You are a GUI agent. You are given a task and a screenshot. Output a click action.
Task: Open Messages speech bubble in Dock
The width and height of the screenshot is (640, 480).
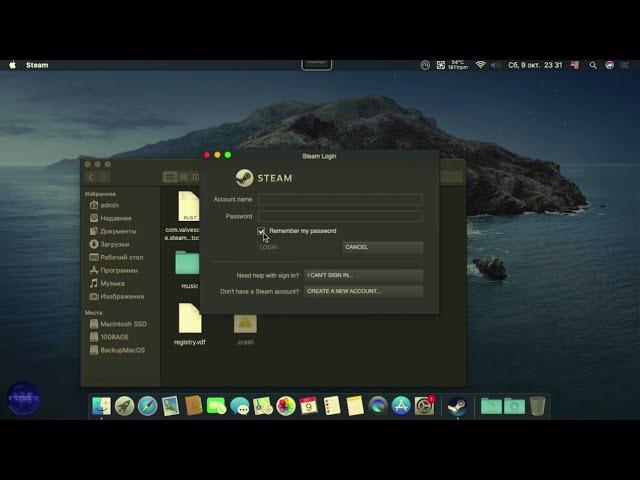pos(240,406)
